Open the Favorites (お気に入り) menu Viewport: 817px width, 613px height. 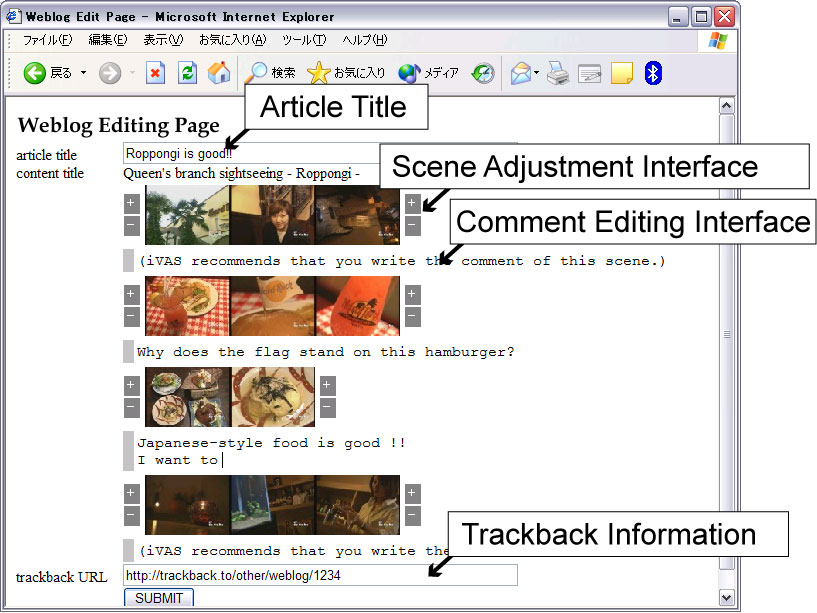232,40
